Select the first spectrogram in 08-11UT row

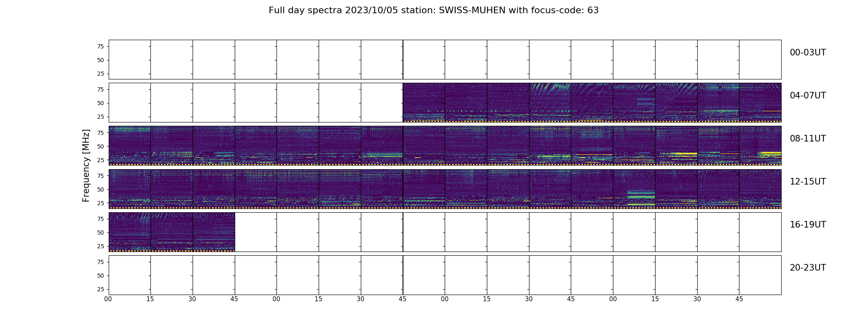[x=130, y=146]
